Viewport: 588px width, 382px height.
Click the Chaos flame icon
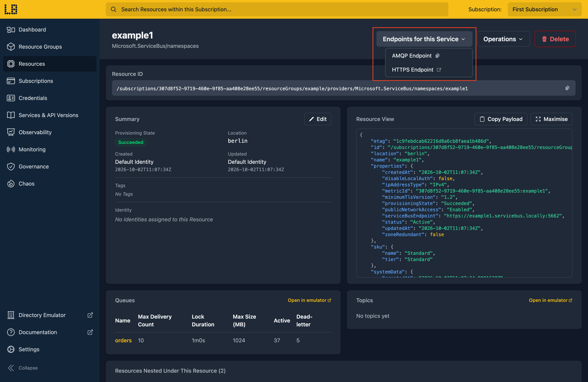[11, 184]
